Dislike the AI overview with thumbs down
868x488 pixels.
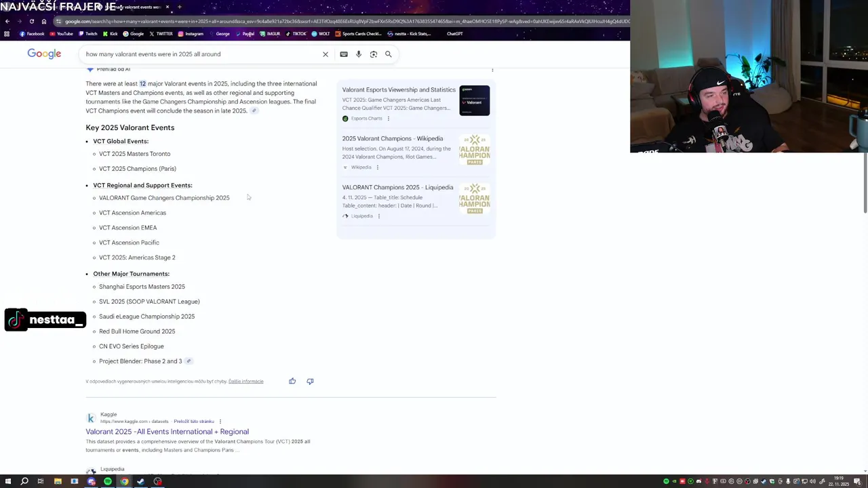tap(310, 381)
